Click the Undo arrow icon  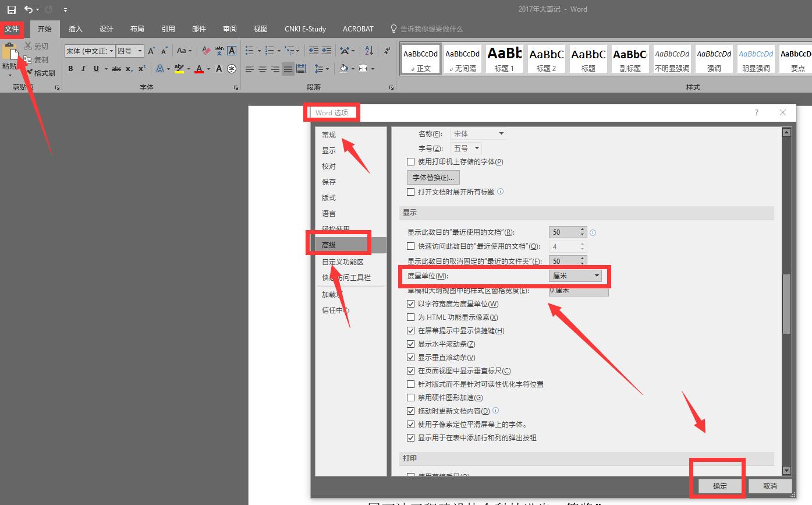click(x=29, y=9)
